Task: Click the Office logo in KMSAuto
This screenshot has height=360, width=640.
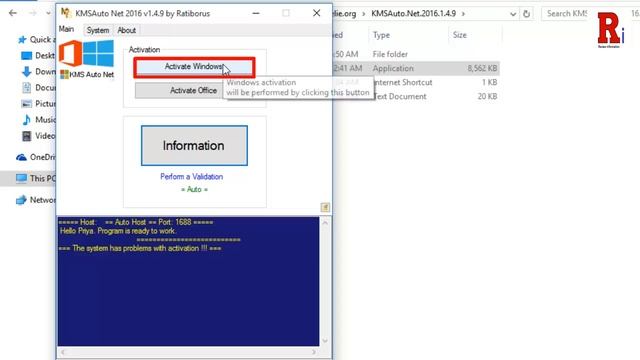Action: click(71, 53)
